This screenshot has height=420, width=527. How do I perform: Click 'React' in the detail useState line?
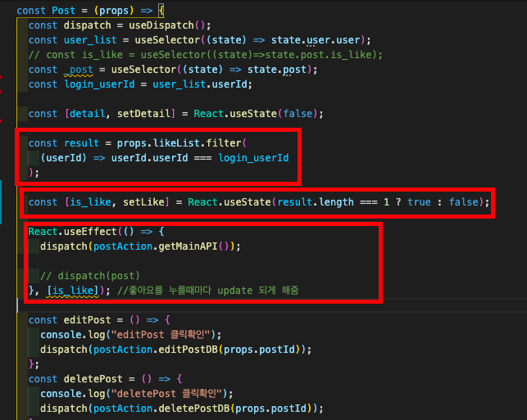[x=208, y=114]
